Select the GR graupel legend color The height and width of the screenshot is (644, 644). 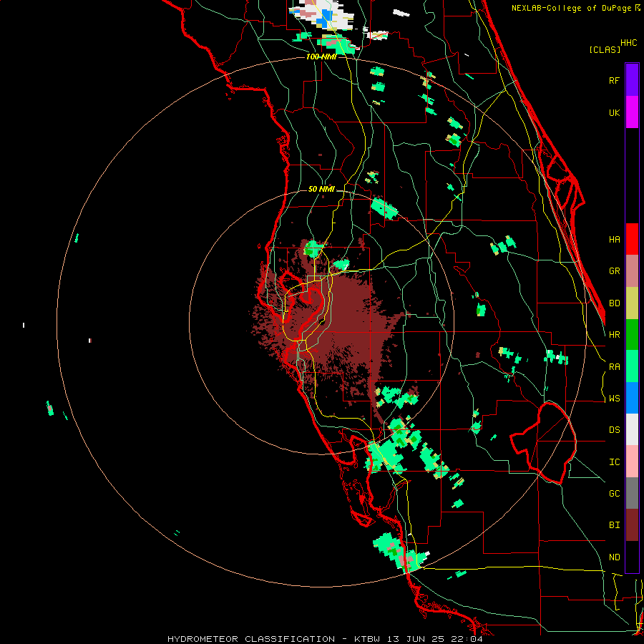(632, 271)
